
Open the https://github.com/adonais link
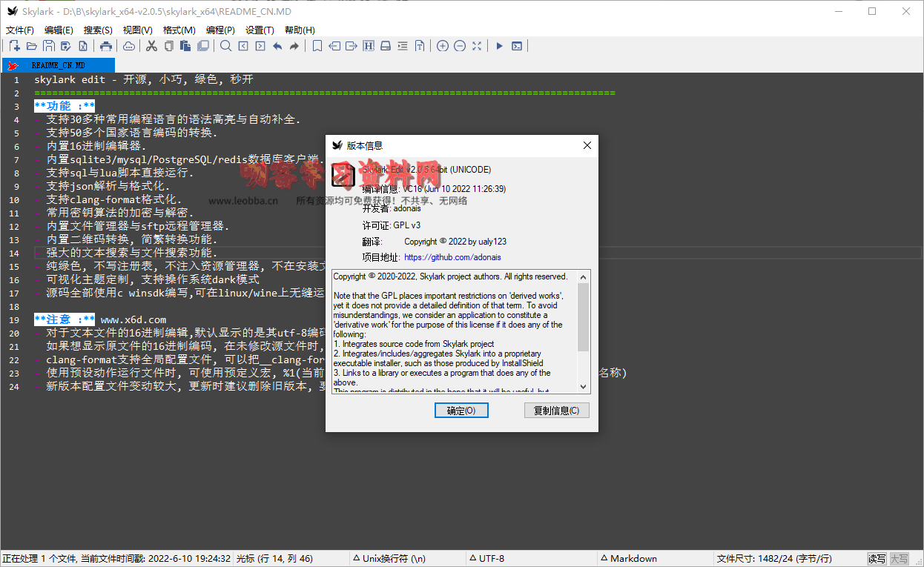coord(452,257)
